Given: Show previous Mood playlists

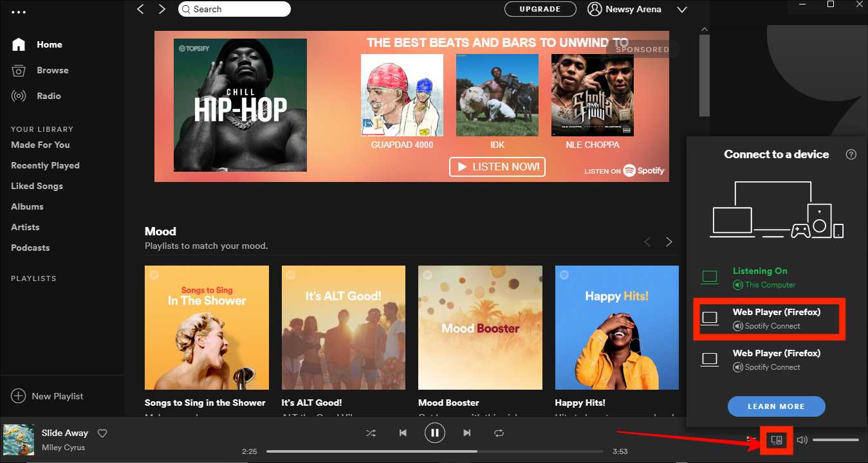Looking at the screenshot, I should coord(647,242).
